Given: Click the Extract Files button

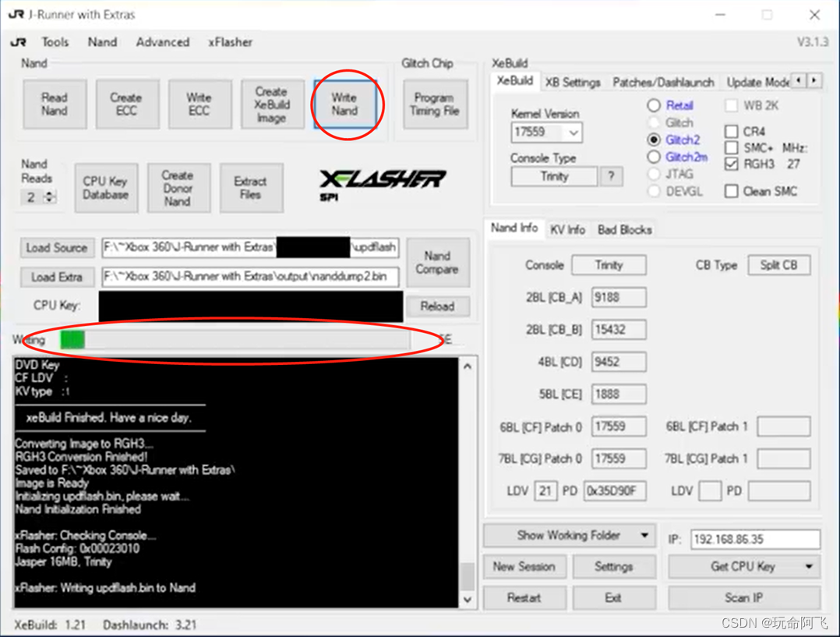Looking at the screenshot, I should click(x=251, y=188).
